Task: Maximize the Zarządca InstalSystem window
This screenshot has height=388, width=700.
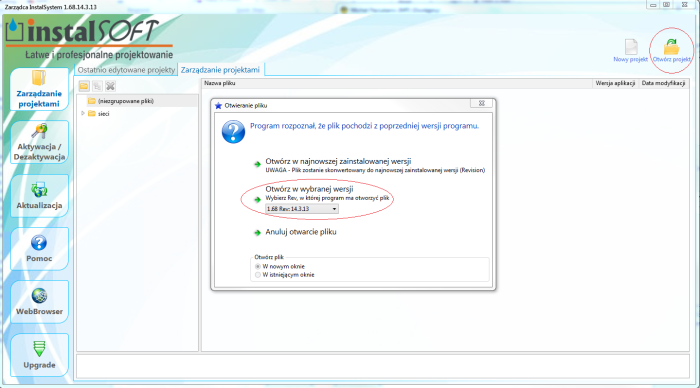Action: pyautogui.click(x=667, y=4)
